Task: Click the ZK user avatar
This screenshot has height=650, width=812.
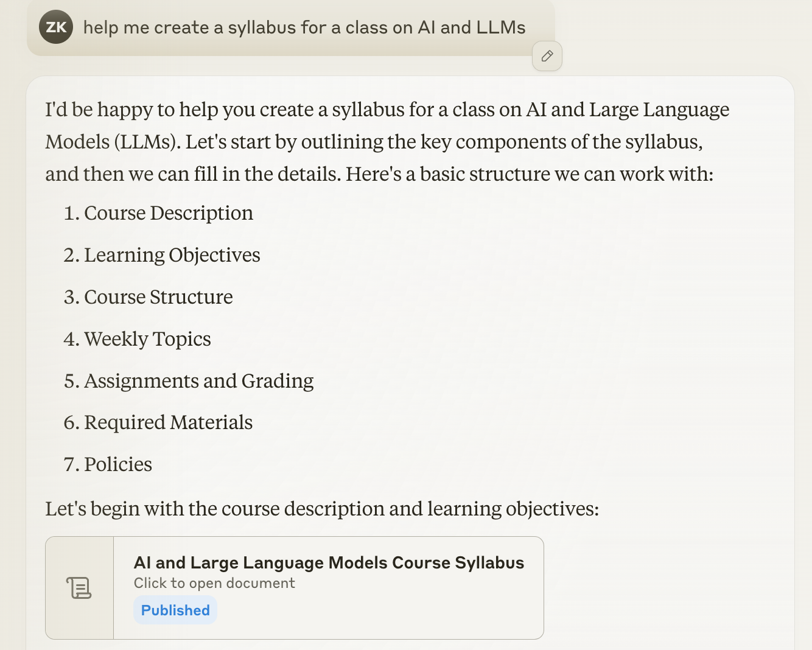Action: point(56,27)
